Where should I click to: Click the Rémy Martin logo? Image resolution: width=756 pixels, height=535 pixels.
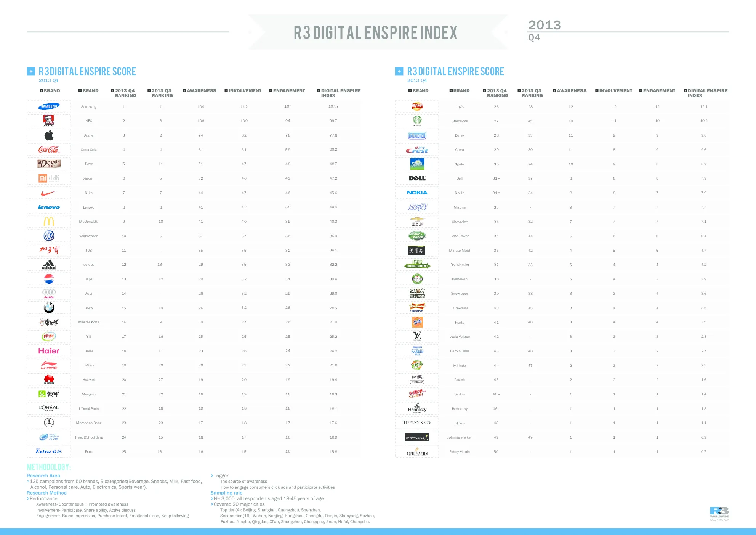click(417, 452)
